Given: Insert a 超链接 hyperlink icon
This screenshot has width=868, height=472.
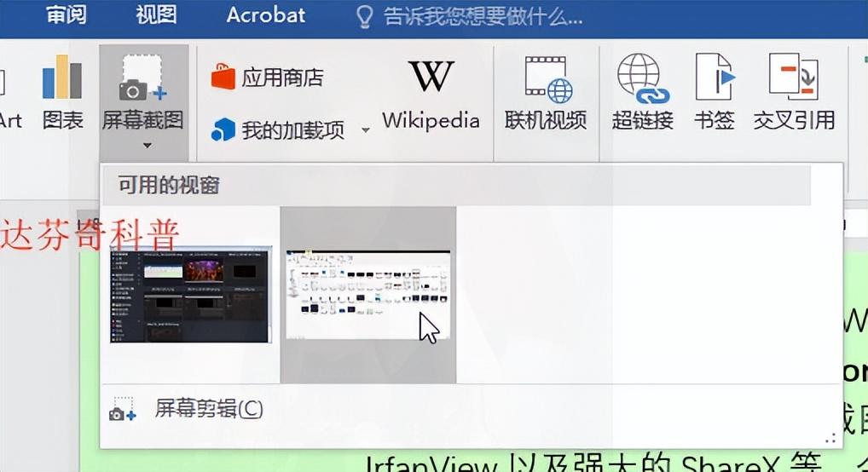Looking at the screenshot, I should pyautogui.click(x=642, y=78).
